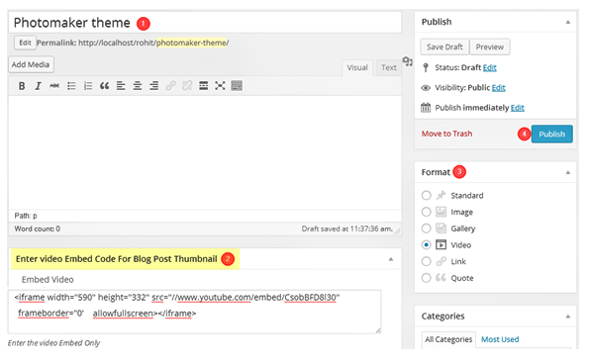Click the editor resize handle corner
The height and width of the screenshot is (364, 589).
397,230
